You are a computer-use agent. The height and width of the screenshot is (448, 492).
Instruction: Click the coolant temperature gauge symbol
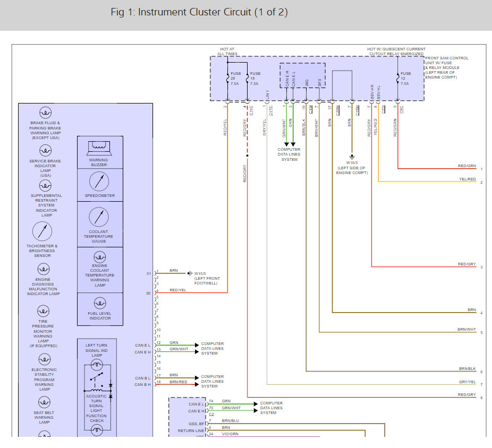pos(99,217)
